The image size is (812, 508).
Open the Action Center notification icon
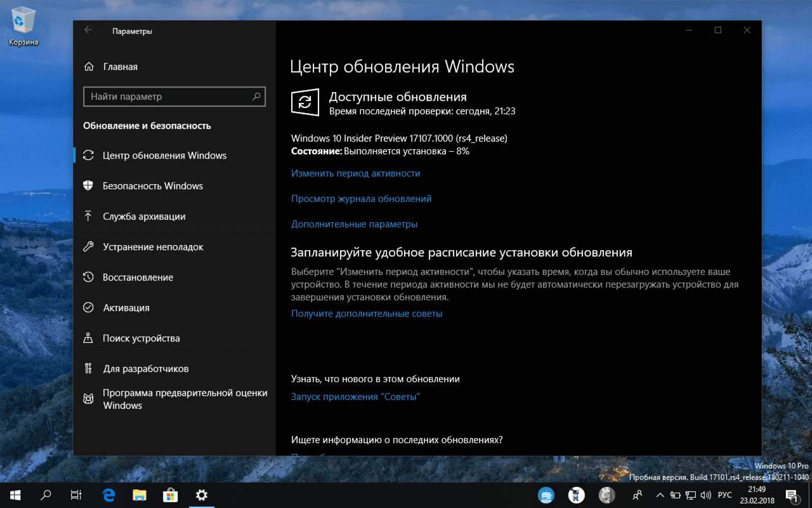point(792,495)
